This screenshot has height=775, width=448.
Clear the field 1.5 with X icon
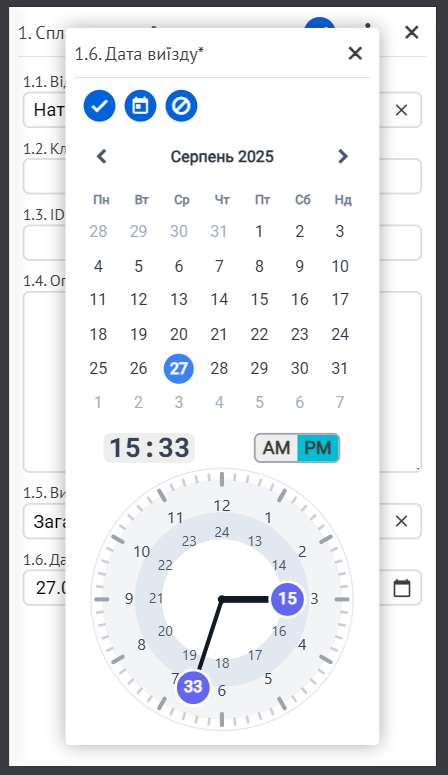coord(402,521)
